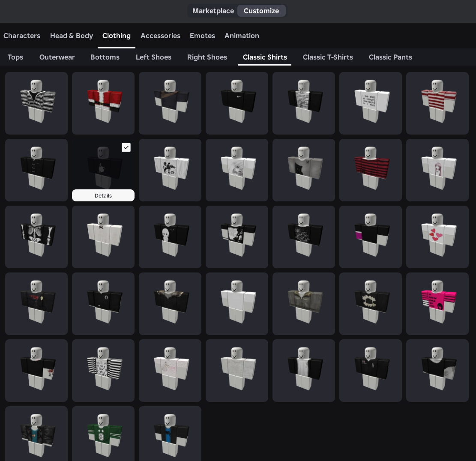Show the Outerwear subcategory
The width and height of the screenshot is (476, 461).
click(x=57, y=57)
